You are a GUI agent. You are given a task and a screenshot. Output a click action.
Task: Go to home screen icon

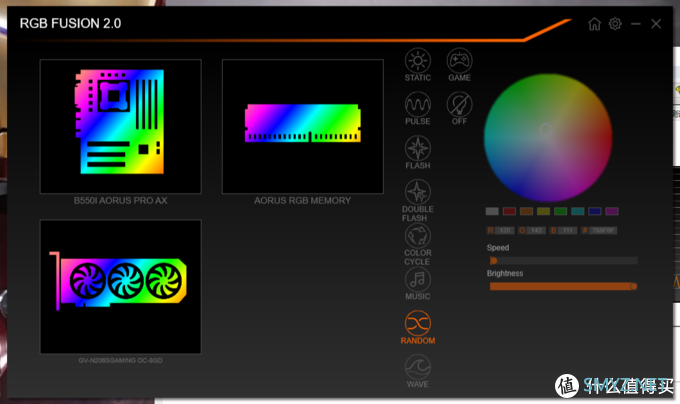coord(595,23)
